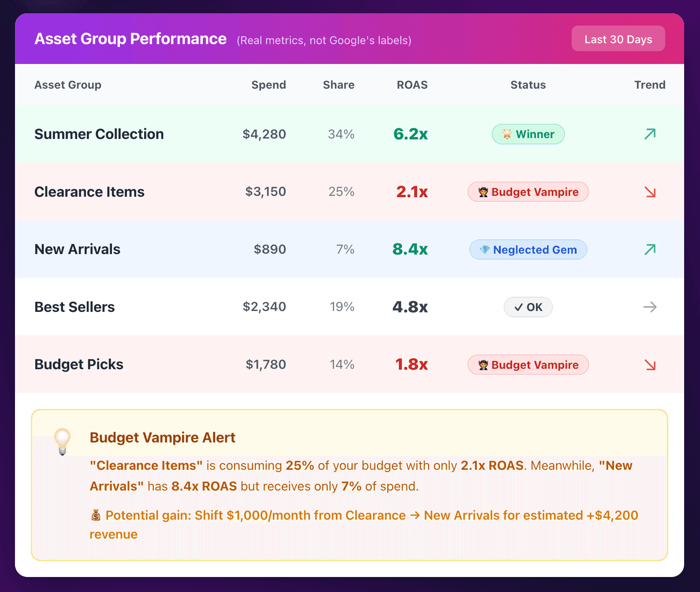Click the Budget Vampire Alert heading

tap(162, 438)
